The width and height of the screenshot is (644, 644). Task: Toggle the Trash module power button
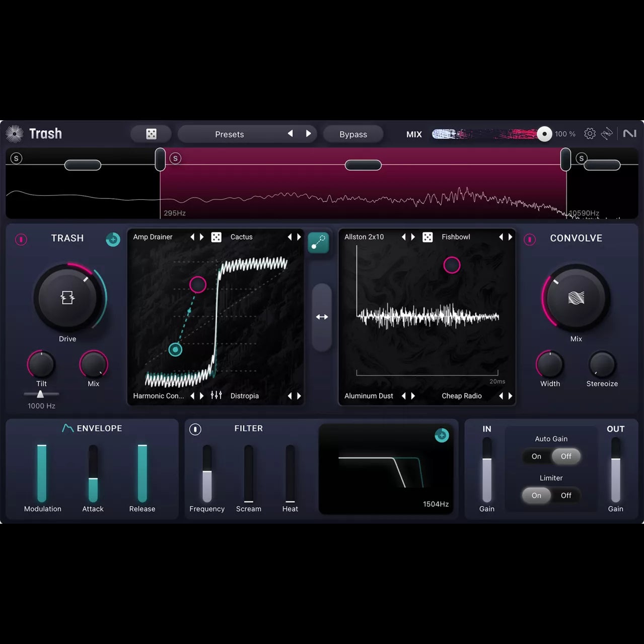coord(21,239)
